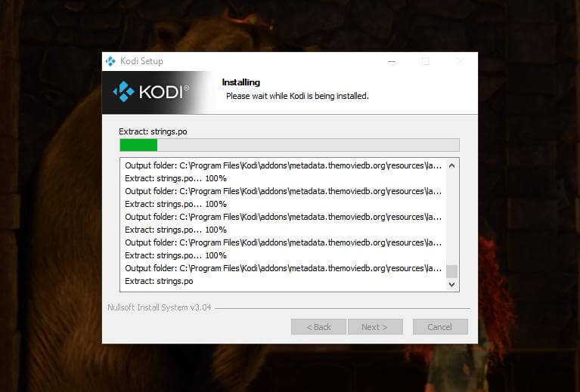
Task: Maximize the Kodi Setup window
Action: (426, 61)
